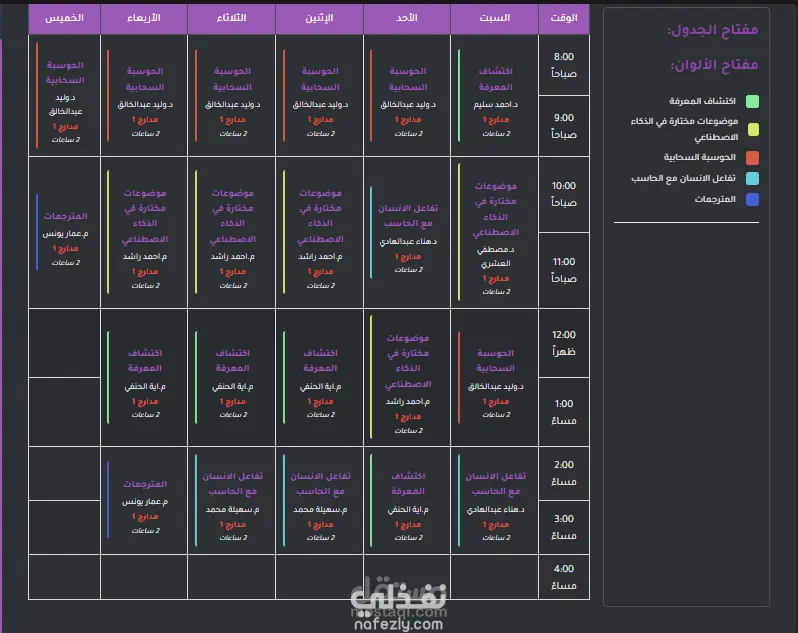
Task: Open Saturday 12:00 الحوسبة السحابية class
Action: coord(495,378)
